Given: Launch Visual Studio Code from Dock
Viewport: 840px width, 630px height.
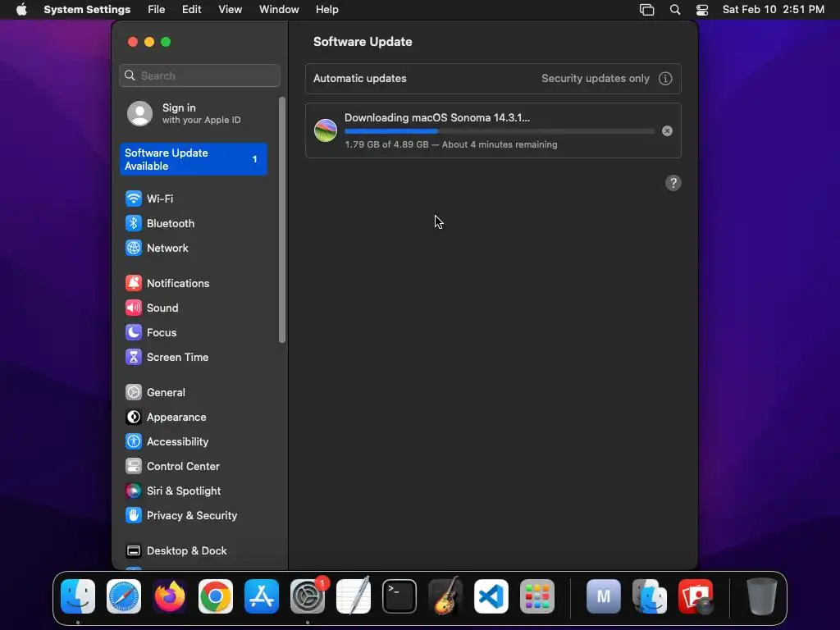Looking at the screenshot, I should coord(491,596).
